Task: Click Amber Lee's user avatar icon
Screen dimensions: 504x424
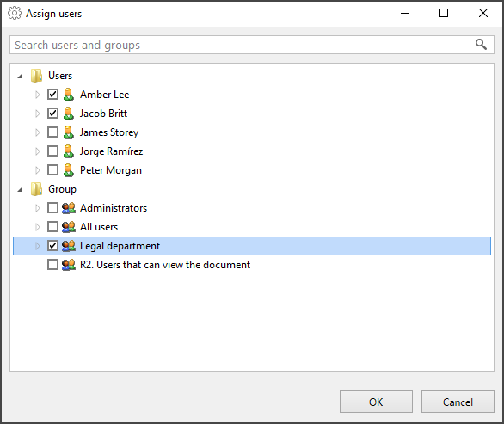Action: pos(69,95)
